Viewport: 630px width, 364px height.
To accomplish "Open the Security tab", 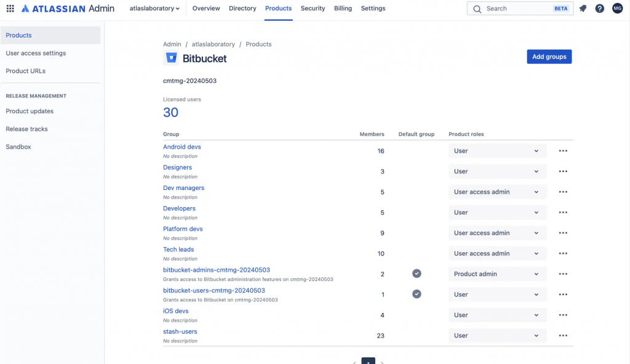I will click(x=313, y=9).
